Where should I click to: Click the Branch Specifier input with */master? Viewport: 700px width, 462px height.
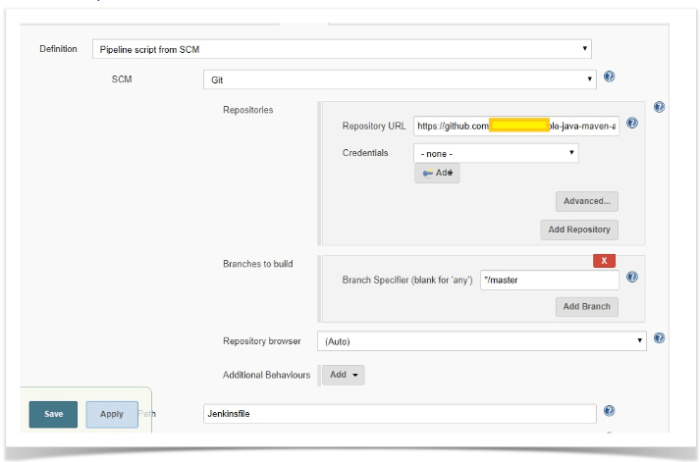coord(548,280)
